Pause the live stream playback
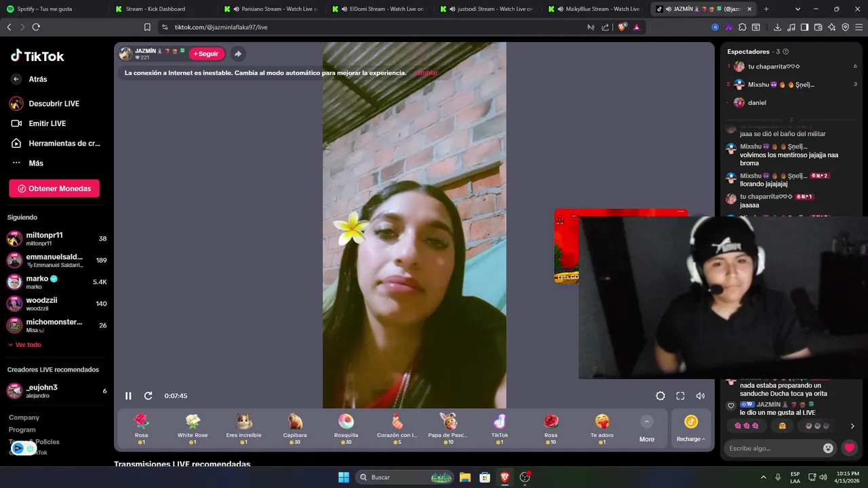 coord(128,396)
